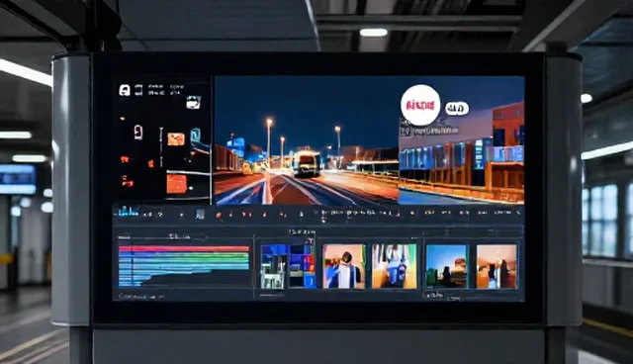
Task: Click the white padlock-shaped icon in left panel
Action: (x=138, y=132)
